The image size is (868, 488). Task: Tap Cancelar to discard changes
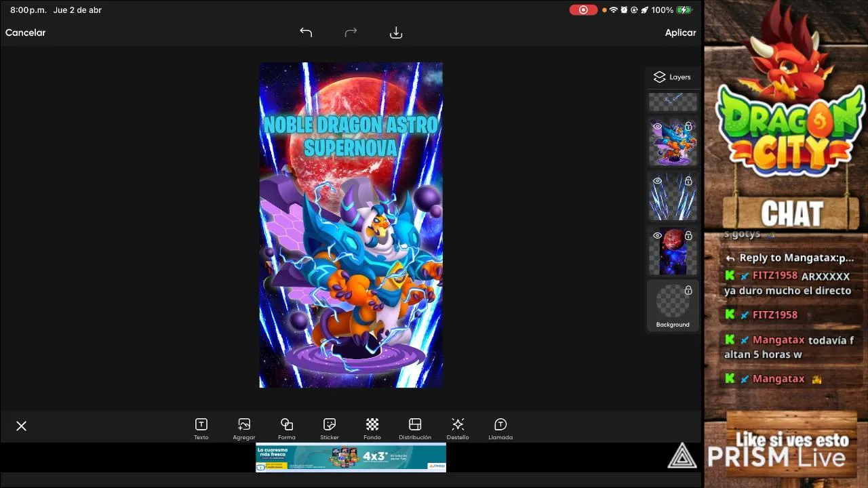click(26, 33)
